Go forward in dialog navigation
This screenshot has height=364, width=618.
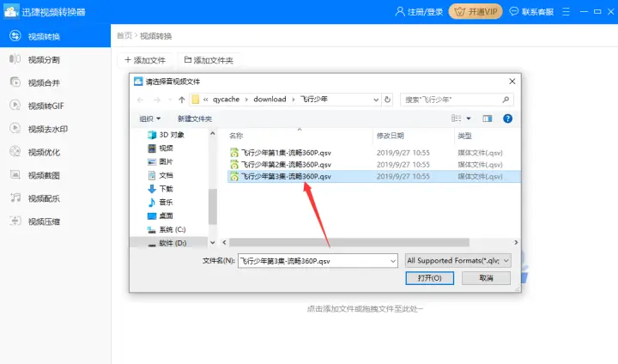point(157,100)
